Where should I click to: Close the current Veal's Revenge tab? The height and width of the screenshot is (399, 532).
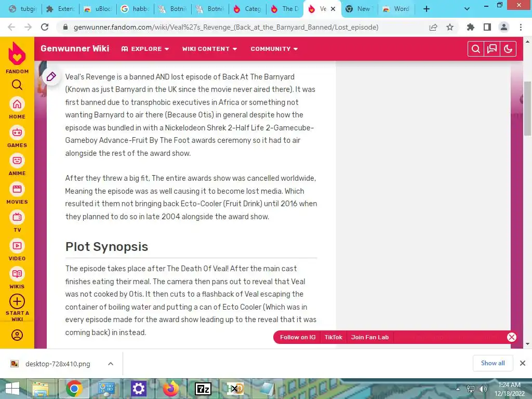[333, 9]
